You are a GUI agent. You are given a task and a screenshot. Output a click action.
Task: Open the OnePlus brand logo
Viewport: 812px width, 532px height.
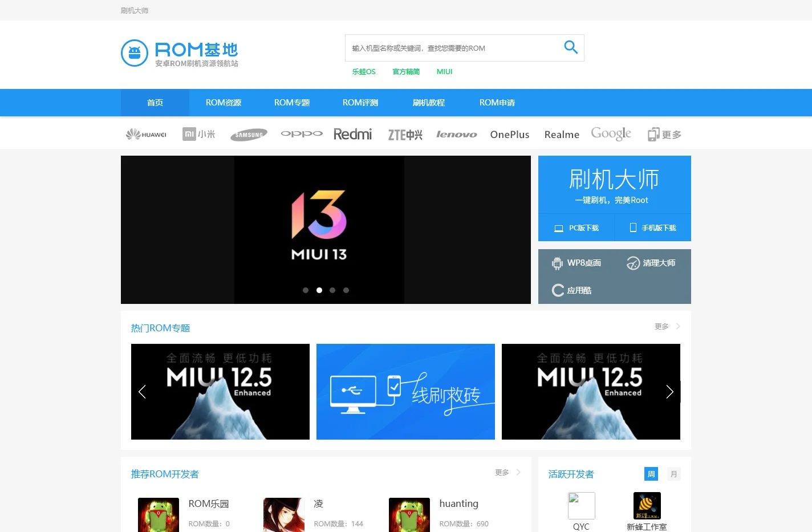pos(510,135)
